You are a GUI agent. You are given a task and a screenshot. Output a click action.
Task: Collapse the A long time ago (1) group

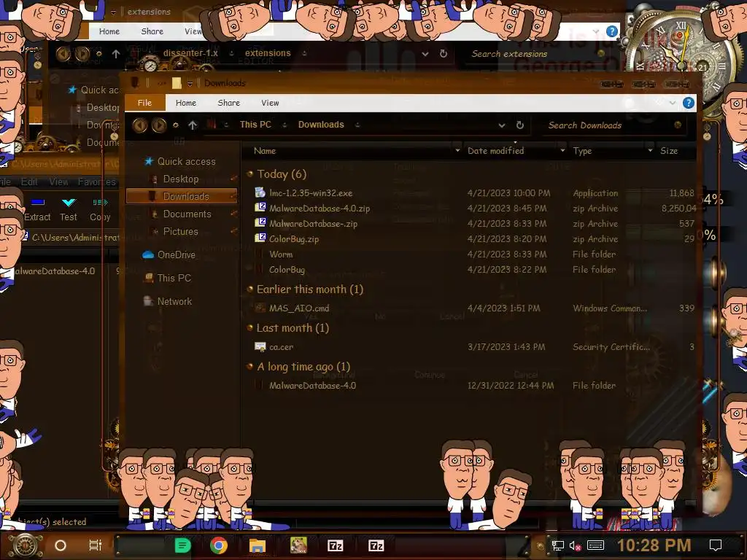[249, 367]
